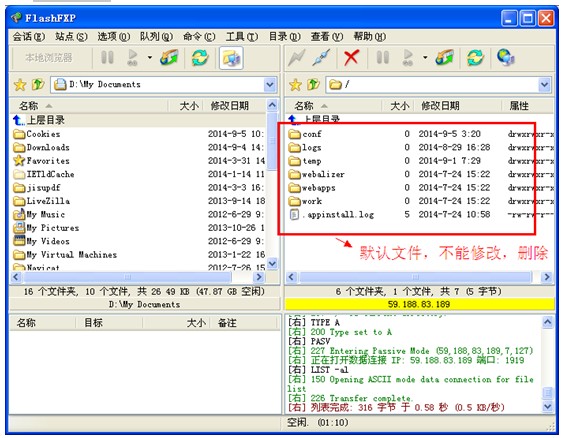Open the 命令(C) menu
561x438 pixels.
click(x=199, y=36)
